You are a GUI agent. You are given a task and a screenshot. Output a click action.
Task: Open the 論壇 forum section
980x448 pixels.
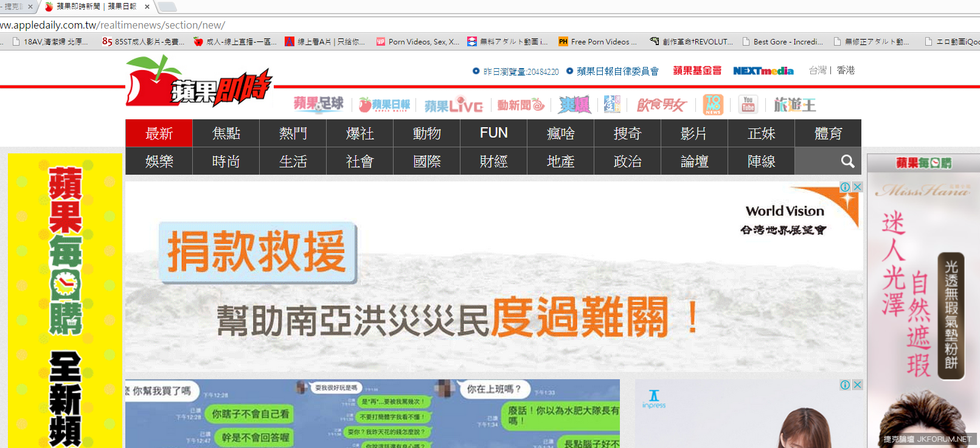(x=695, y=161)
